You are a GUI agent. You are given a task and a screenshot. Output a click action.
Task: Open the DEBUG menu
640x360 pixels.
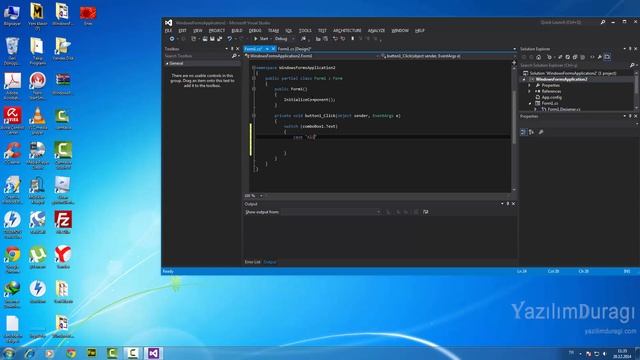pyautogui.click(x=255, y=31)
